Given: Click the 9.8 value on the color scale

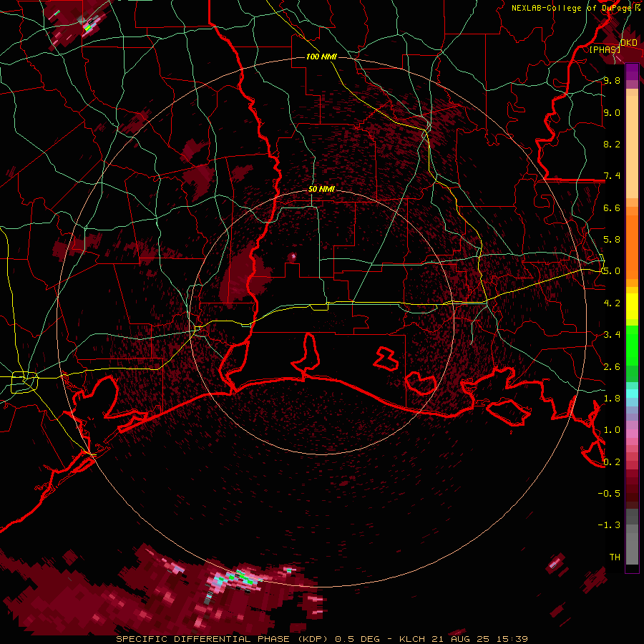Looking at the screenshot, I should [612, 80].
